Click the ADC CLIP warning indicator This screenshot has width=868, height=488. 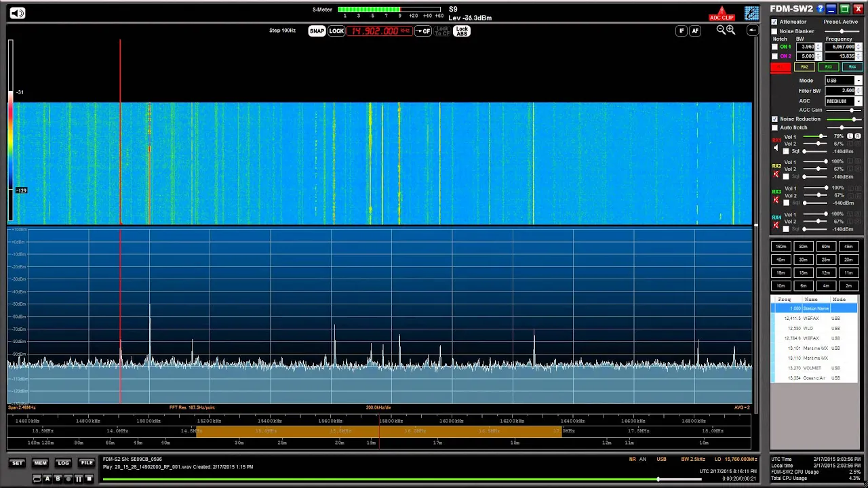pos(722,14)
